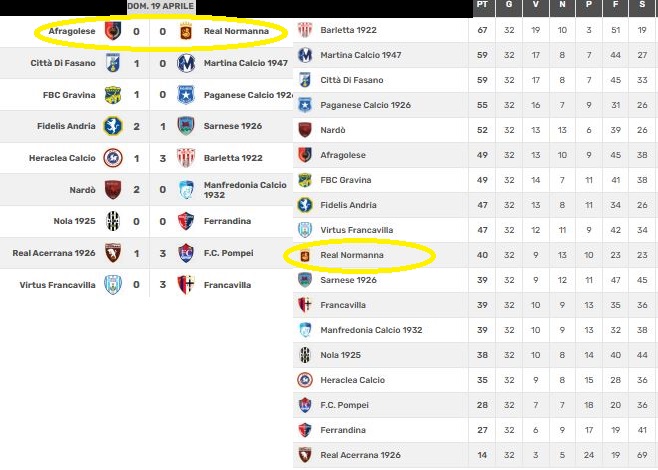
Task: Click the Ferrandina crest in standings table
Action: 305,430
